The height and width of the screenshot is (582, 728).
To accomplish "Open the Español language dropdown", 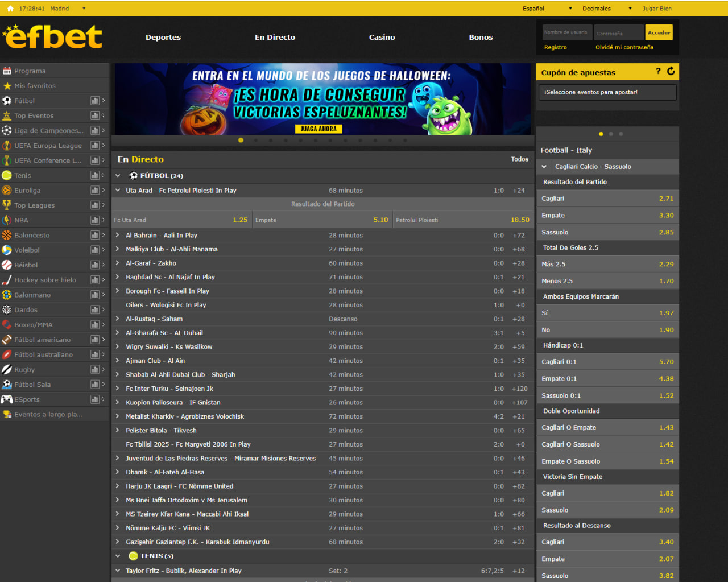I will [x=547, y=9].
